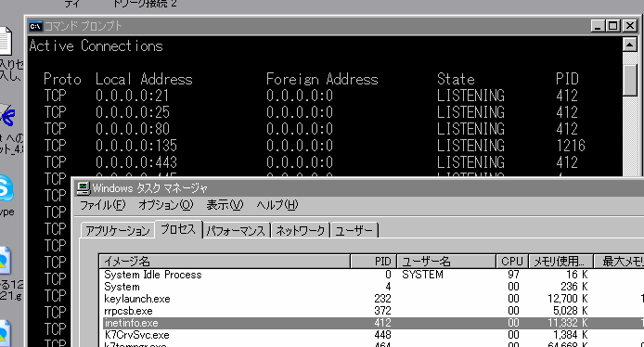Maximize the Command Prompt window
Screen dimensions: 644x347
coord(612,26)
